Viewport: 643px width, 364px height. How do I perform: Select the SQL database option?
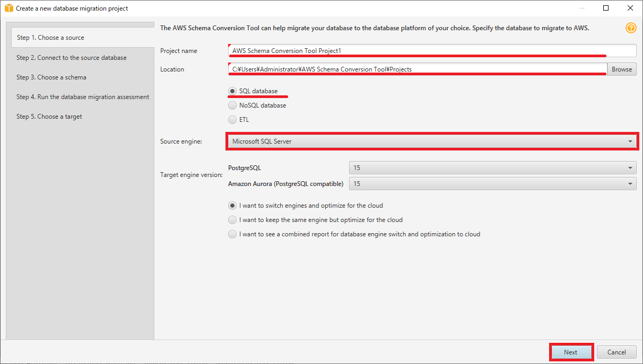click(x=232, y=91)
